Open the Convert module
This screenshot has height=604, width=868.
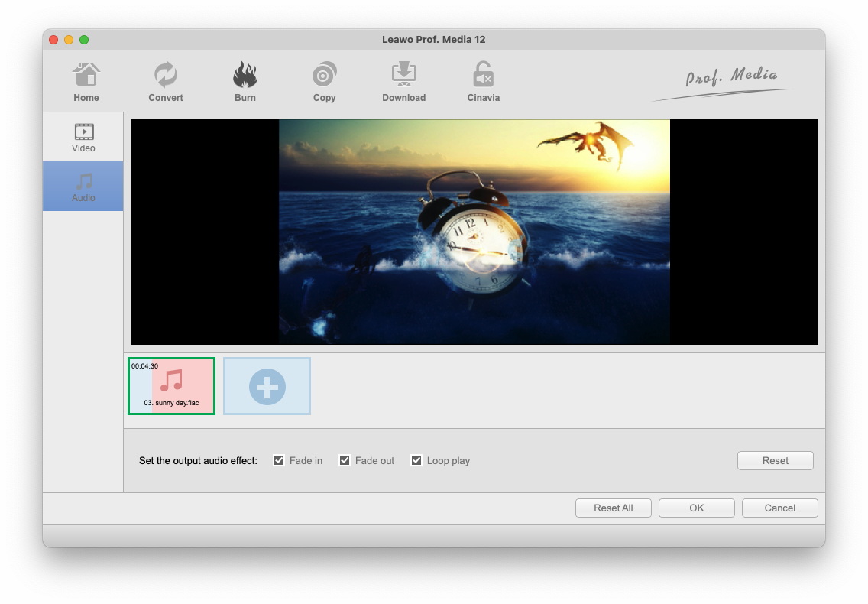click(166, 82)
